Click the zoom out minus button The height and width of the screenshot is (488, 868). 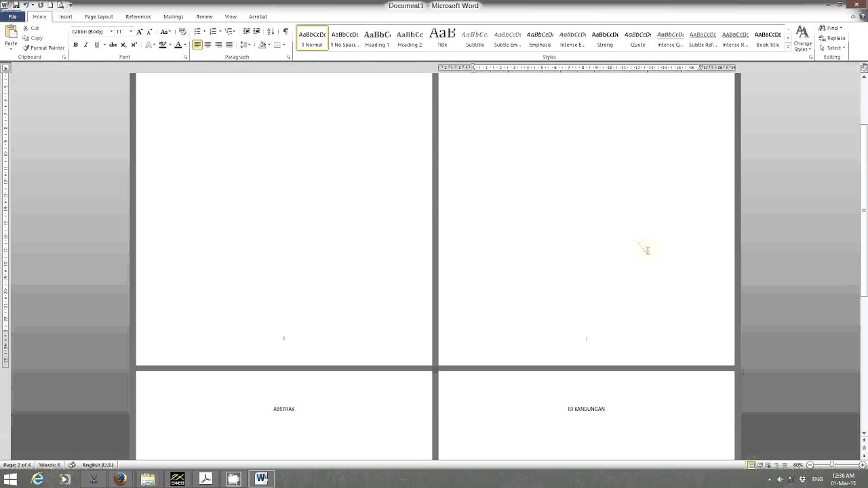(810, 465)
